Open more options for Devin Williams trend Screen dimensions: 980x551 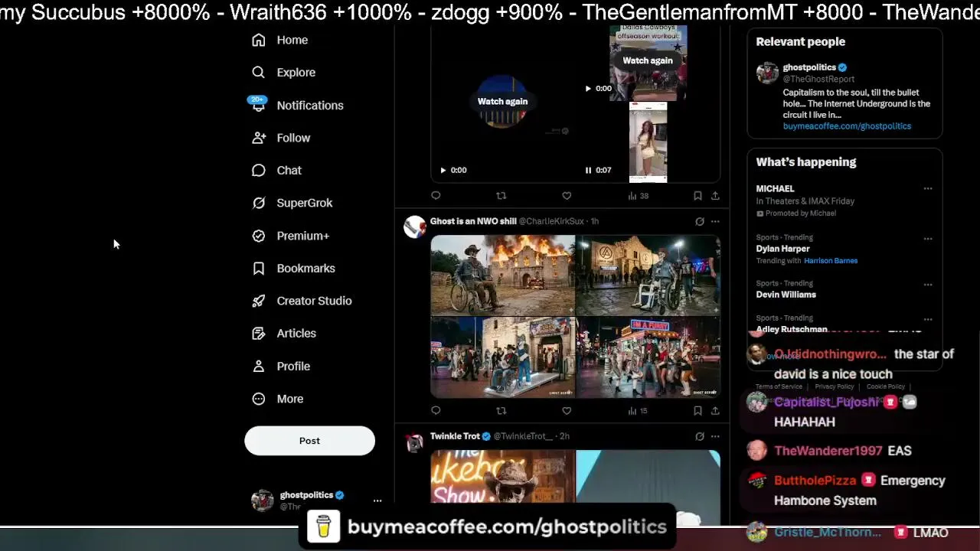[928, 284]
